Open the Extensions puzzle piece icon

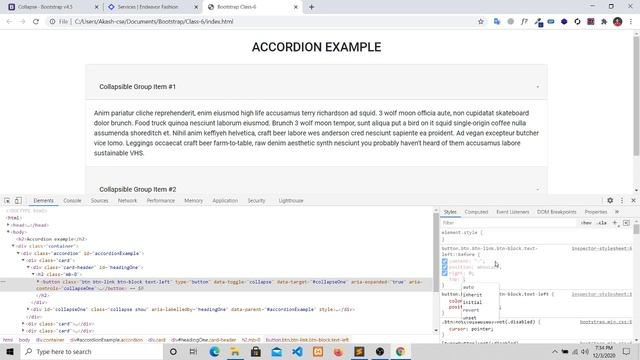coord(604,22)
